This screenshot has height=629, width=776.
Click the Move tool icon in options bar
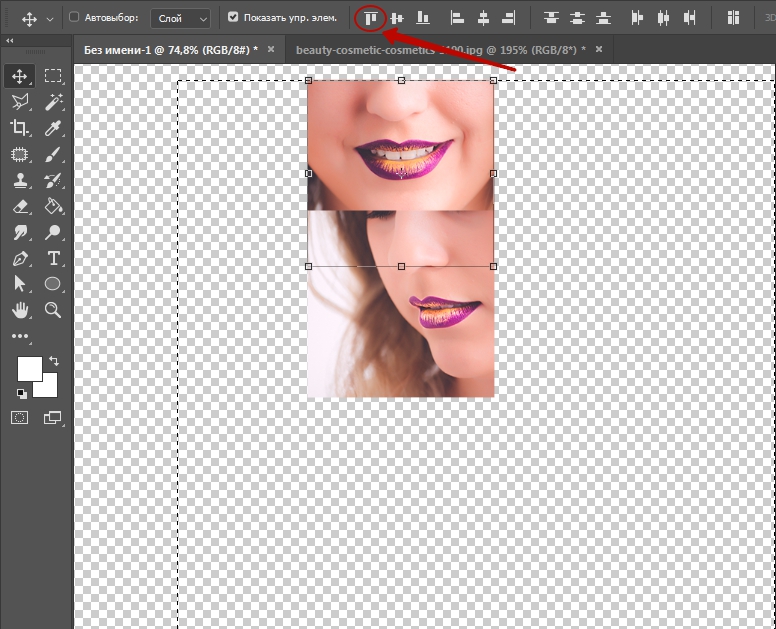pyautogui.click(x=29, y=19)
